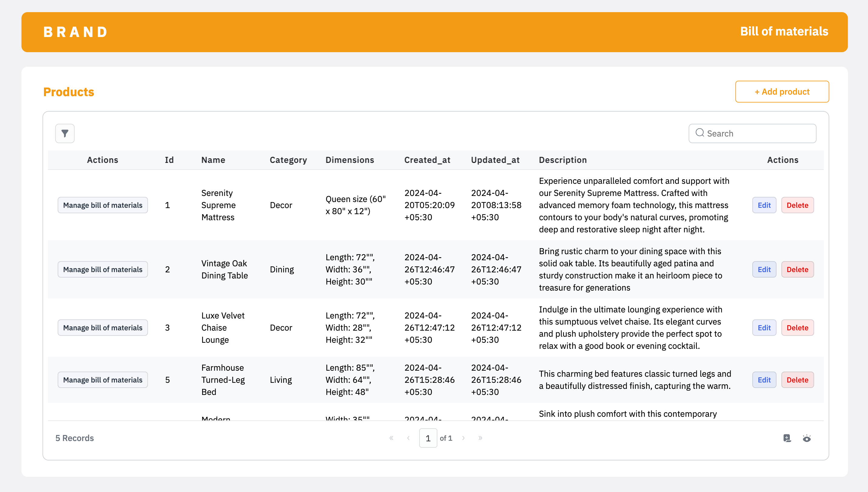
Task: Edit the Vintage Oak Dining Table
Action: click(764, 269)
